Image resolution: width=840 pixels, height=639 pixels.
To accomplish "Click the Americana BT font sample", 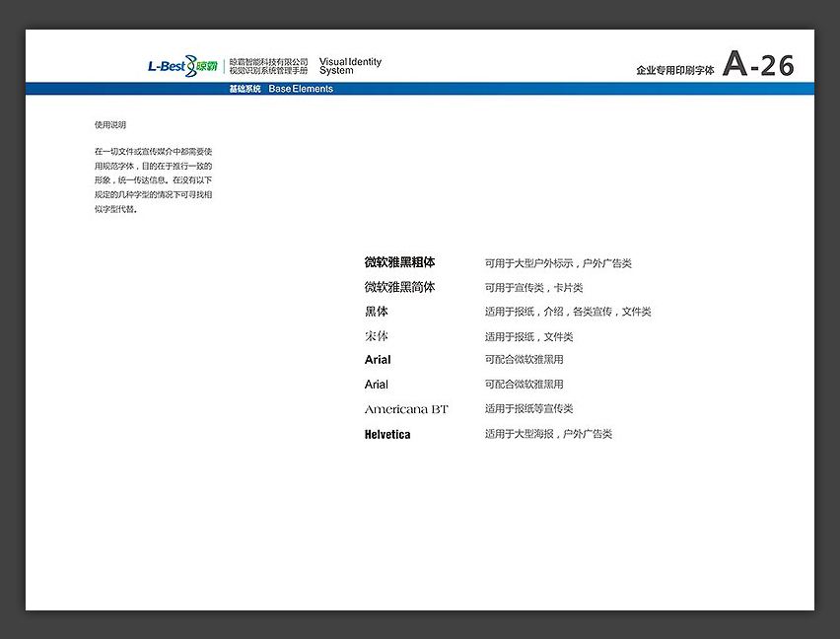I will click(x=406, y=409).
